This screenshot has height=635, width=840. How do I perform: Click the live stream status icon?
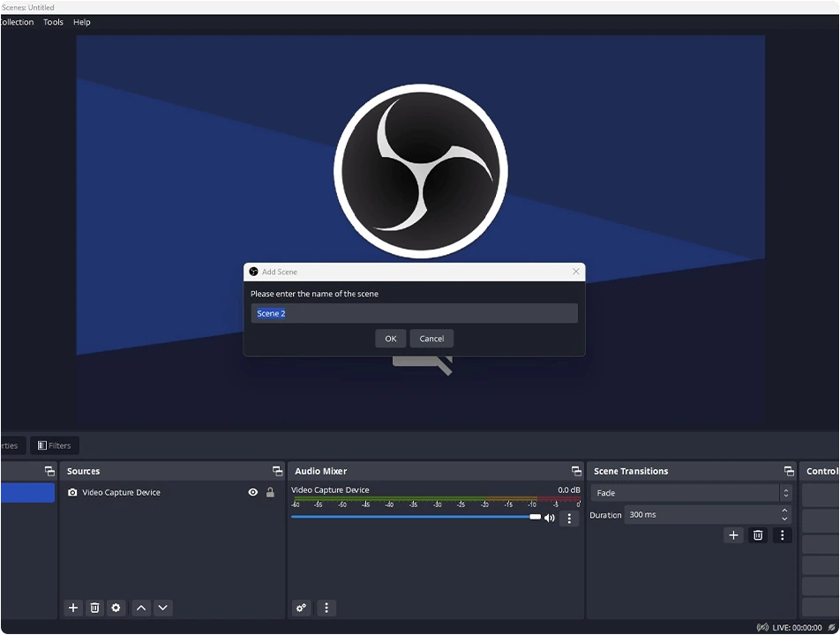click(762, 628)
